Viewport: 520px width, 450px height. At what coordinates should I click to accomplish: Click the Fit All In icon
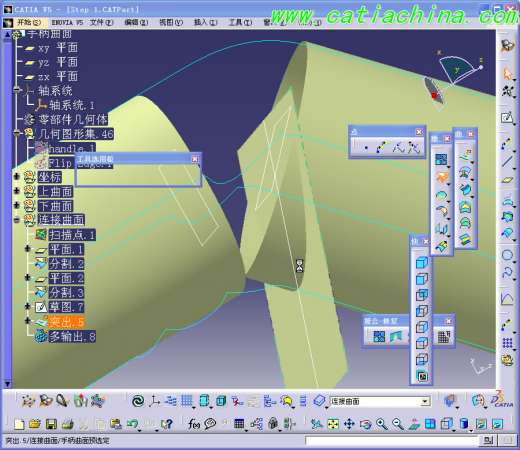pos(333,424)
